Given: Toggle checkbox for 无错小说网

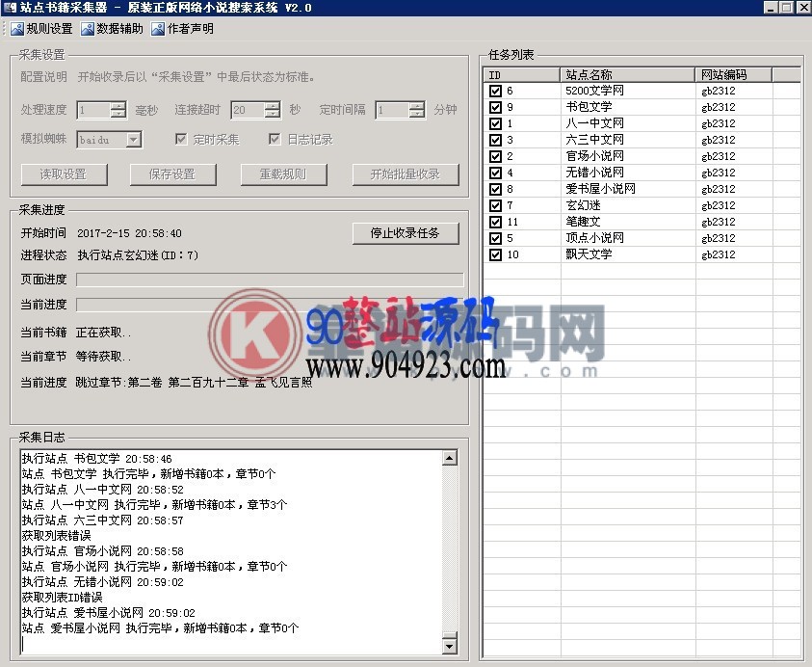Looking at the screenshot, I should point(496,173).
